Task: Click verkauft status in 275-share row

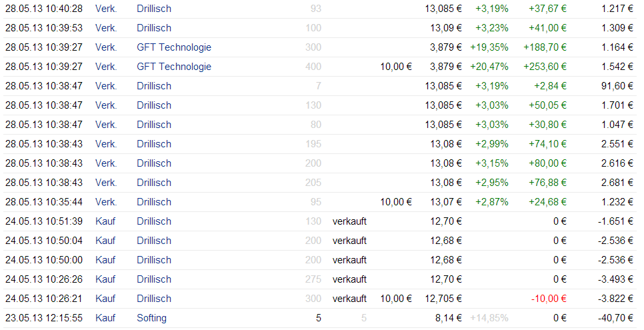Action: coord(349,279)
